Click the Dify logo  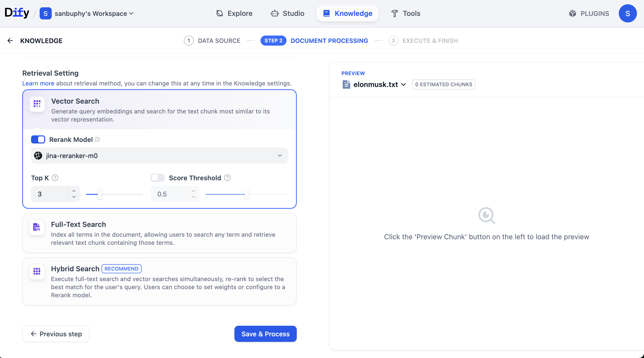click(x=17, y=13)
